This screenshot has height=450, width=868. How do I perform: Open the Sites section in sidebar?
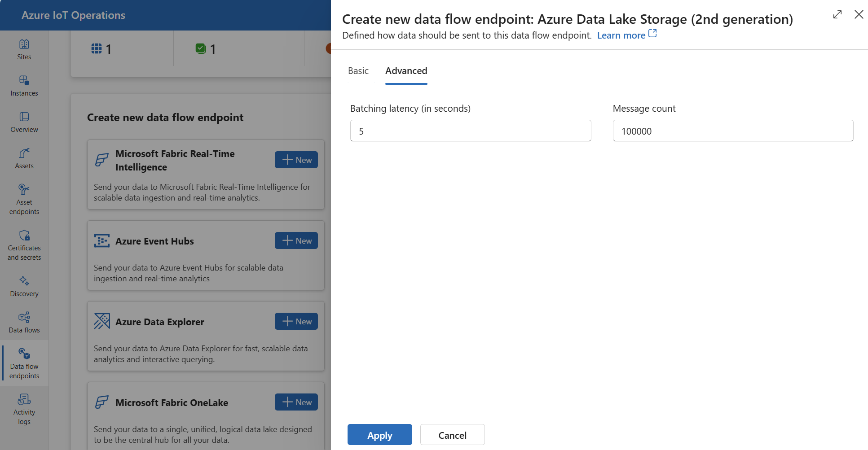tap(24, 48)
